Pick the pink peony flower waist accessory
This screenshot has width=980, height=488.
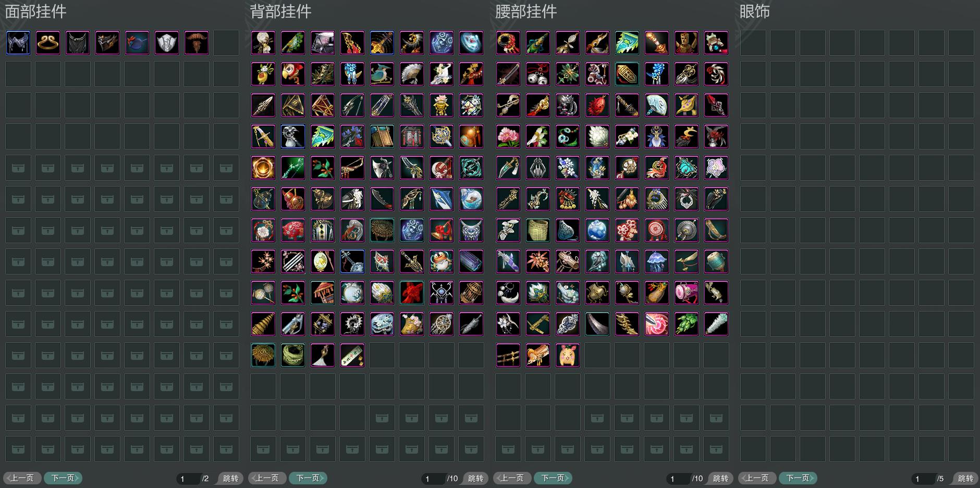[508, 136]
